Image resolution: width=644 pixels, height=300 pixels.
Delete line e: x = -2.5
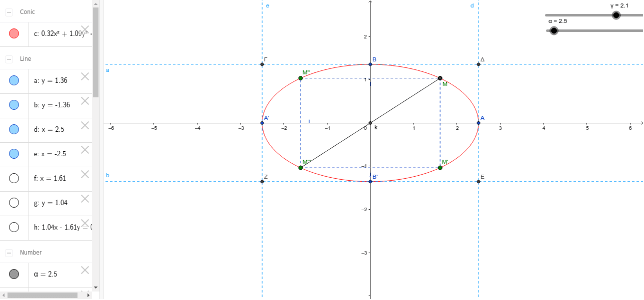click(x=85, y=150)
